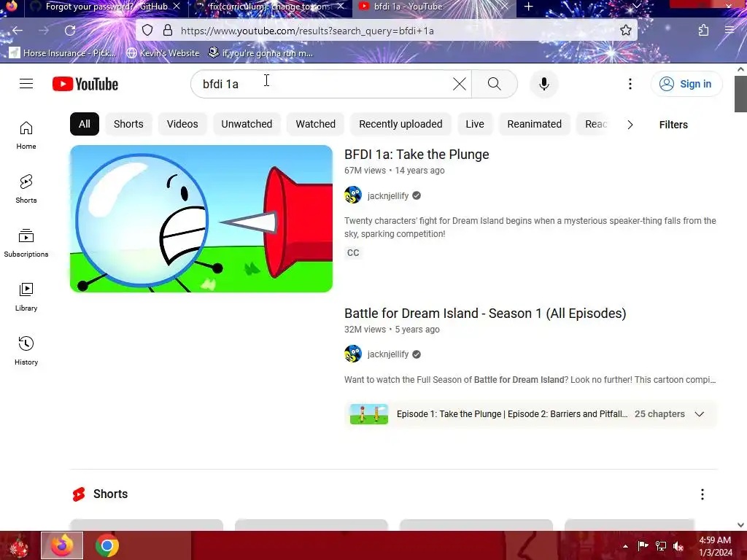The height and width of the screenshot is (560, 747).
Task: Select the Live filter chip
Action: pyautogui.click(x=474, y=124)
